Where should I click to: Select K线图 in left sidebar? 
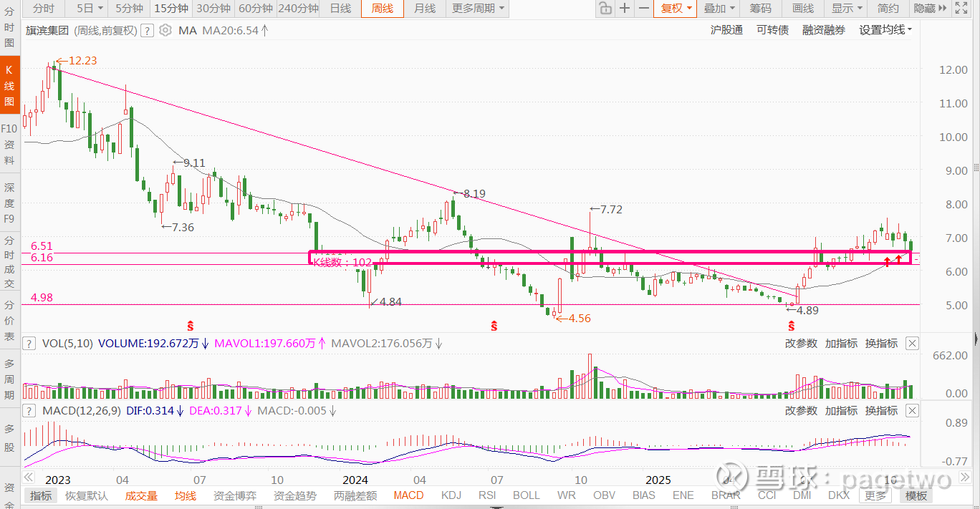pyautogui.click(x=9, y=86)
